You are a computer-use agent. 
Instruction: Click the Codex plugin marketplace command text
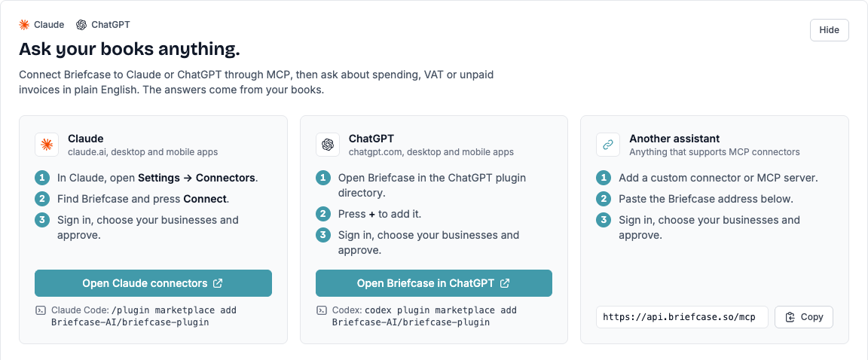tap(425, 316)
